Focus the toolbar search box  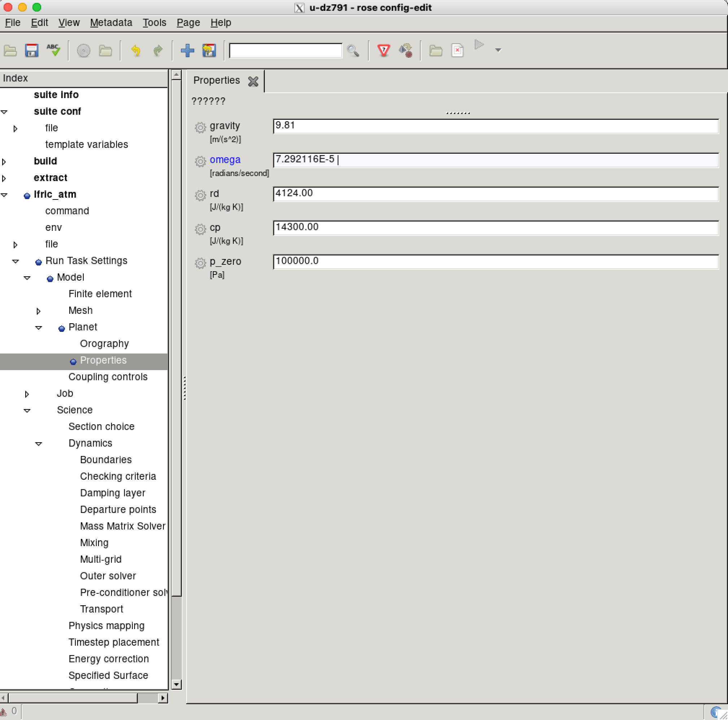click(x=286, y=51)
